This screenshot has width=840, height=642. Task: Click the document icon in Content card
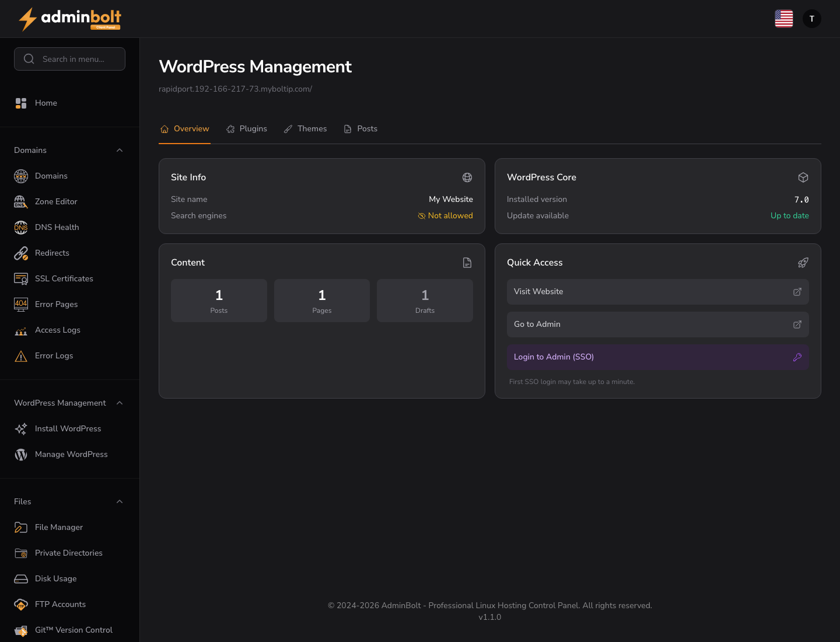click(x=467, y=263)
